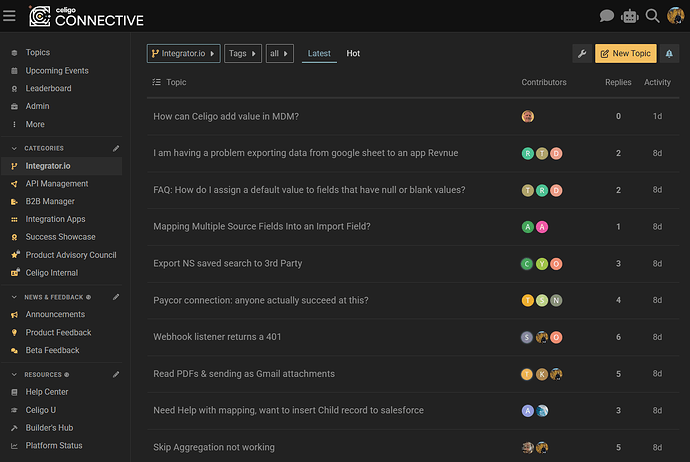Edit Resources section with pencil icon
Viewport: 690px width, 462px height.
click(116, 374)
